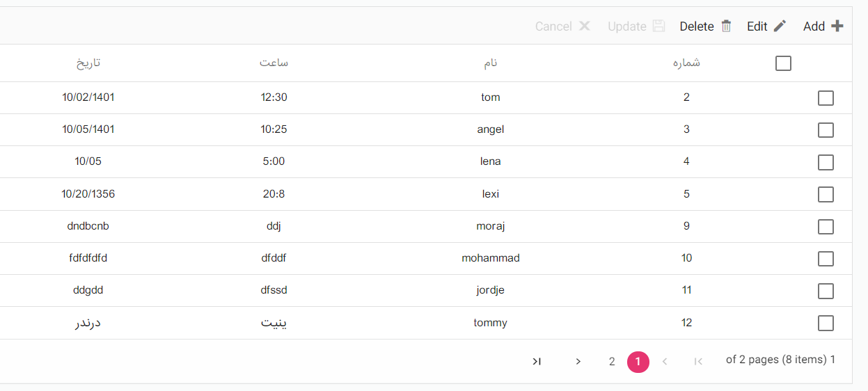Viewport: 868px width, 391px height.
Task: Tick the checkbox for tommy's row
Action: coord(826,323)
